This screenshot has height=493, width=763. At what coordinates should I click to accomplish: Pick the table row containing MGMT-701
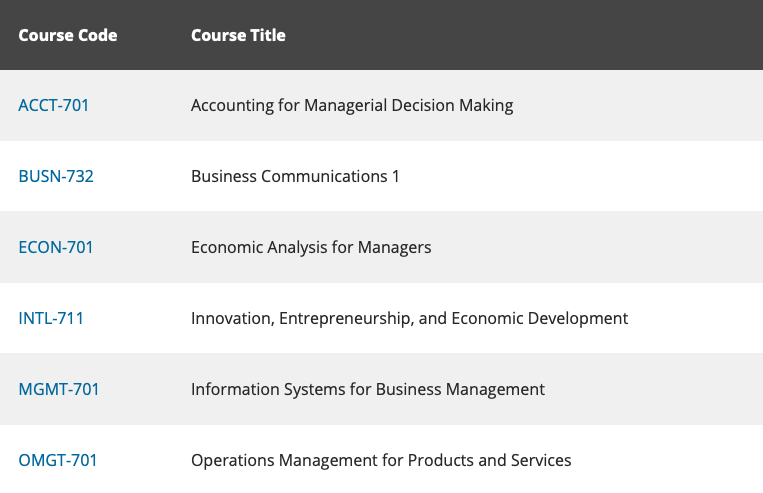click(x=650, y=389)
